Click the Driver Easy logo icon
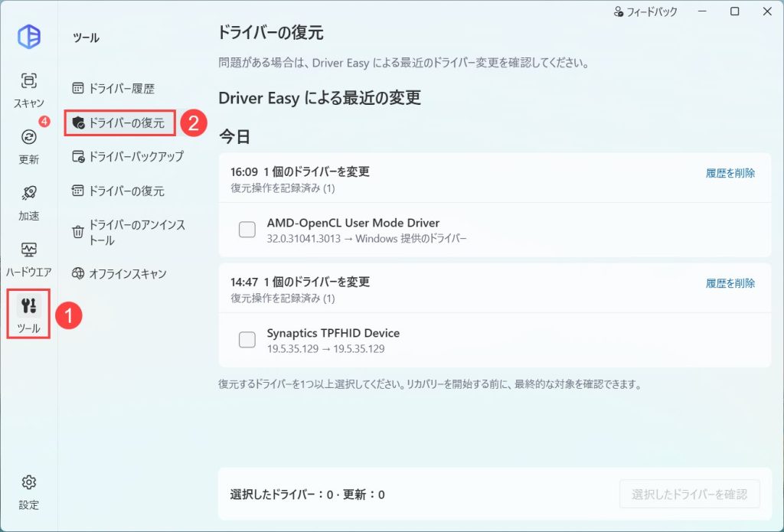Image resolution: width=784 pixels, height=532 pixels. click(x=29, y=37)
